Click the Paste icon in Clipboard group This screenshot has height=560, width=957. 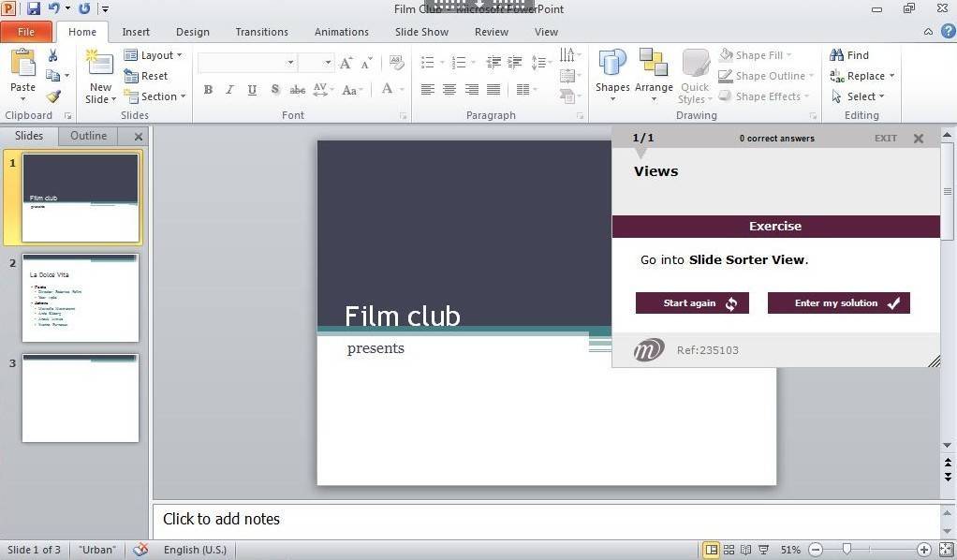[22, 66]
